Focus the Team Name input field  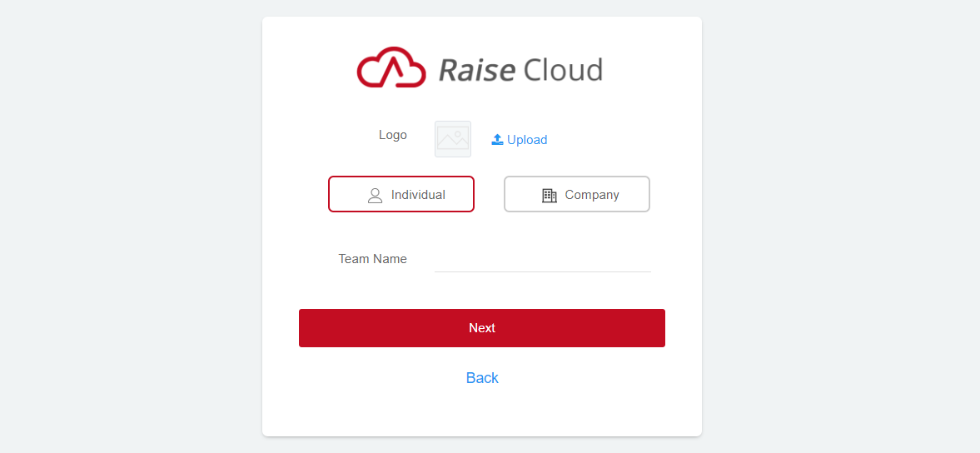coord(542,260)
